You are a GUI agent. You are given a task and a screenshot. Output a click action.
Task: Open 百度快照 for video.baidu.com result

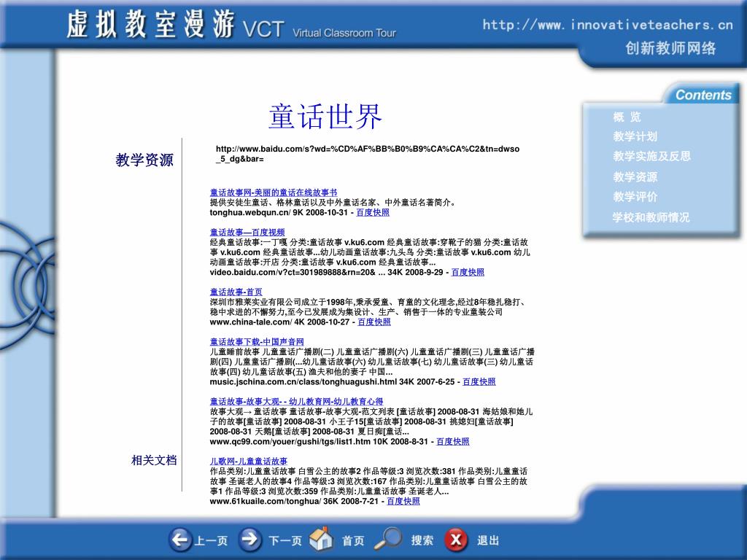pos(468,273)
